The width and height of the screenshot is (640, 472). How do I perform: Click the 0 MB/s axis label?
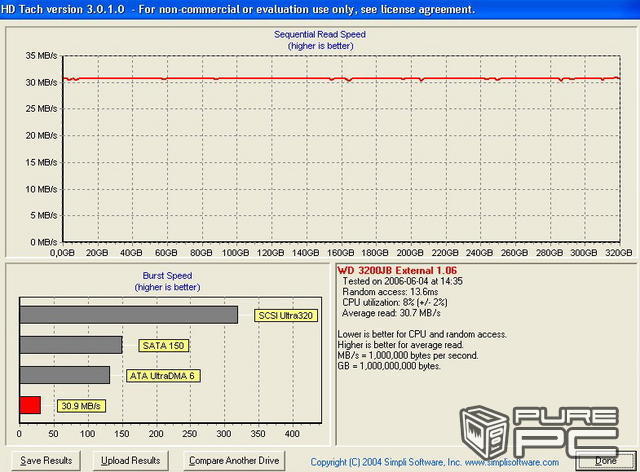(x=44, y=242)
